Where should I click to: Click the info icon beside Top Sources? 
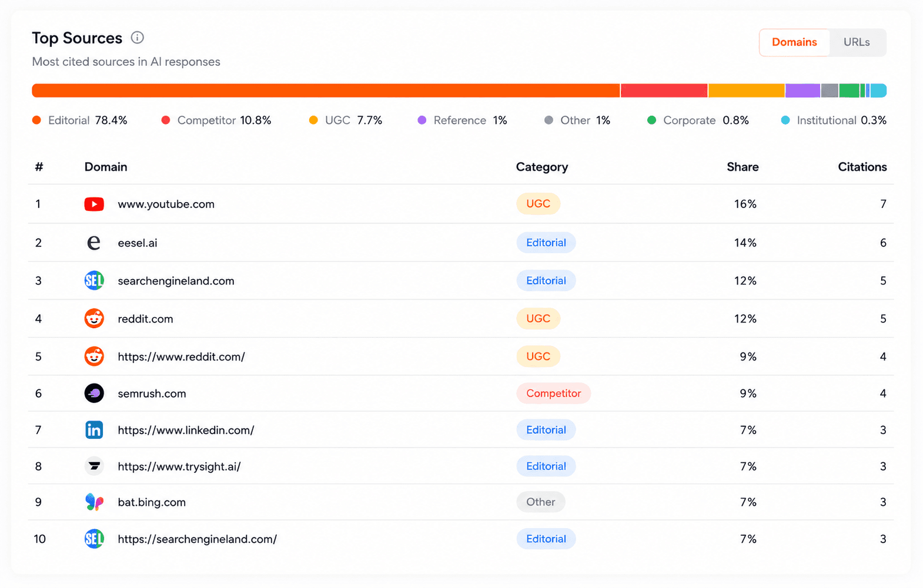click(x=137, y=38)
